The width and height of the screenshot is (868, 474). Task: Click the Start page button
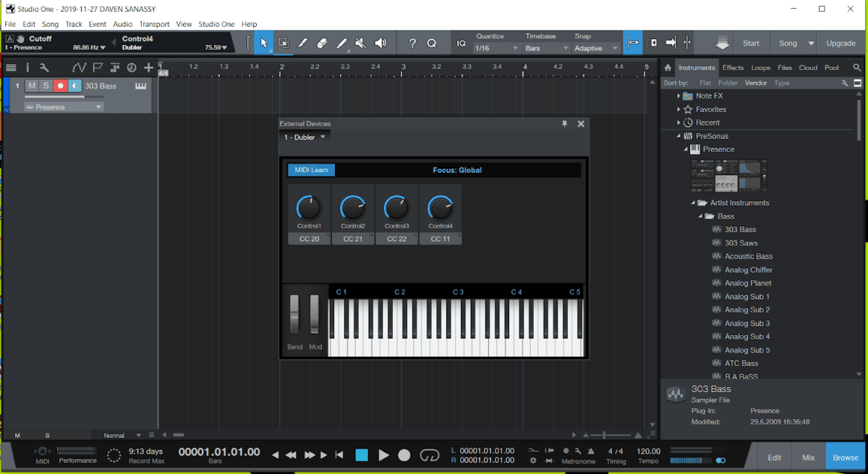click(x=752, y=43)
